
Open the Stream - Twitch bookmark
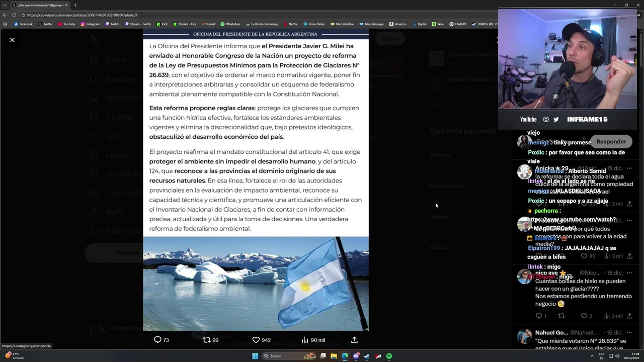[137, 24]
